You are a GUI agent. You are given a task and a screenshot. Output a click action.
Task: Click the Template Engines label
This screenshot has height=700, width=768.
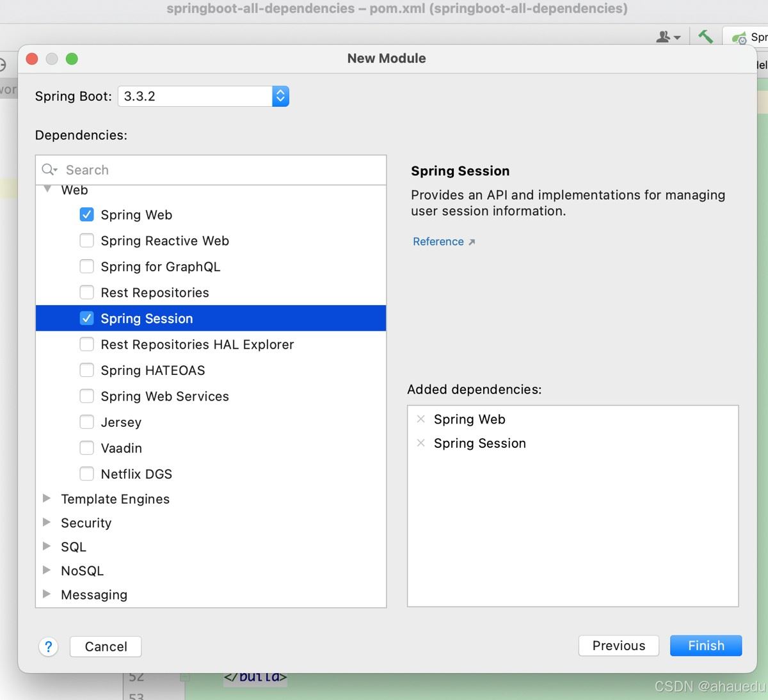point(115,498)
